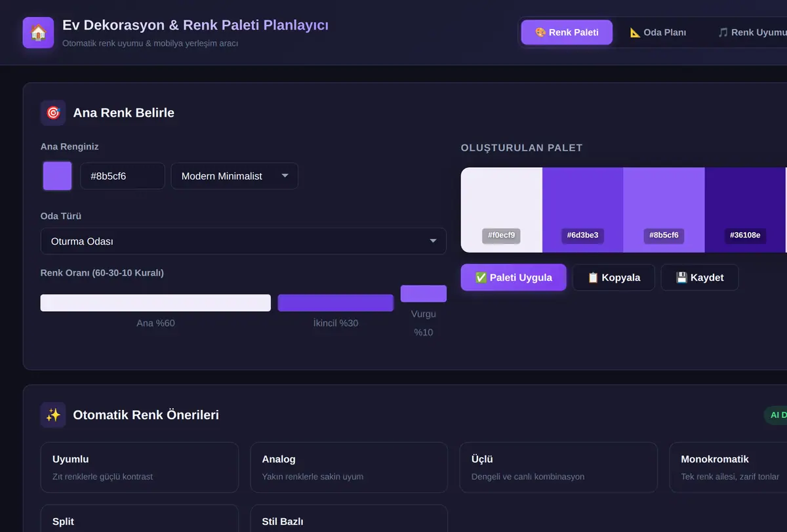Viewport: 787px width, 532px height.
Task: Click the target icon beside Ana Renk Belirle
Action: point(53,113)
